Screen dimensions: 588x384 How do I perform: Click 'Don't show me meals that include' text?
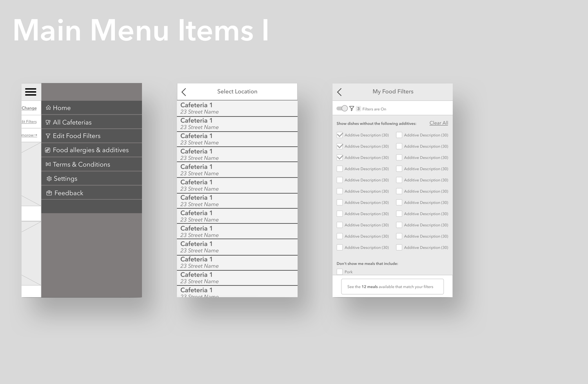click(367, 264)
